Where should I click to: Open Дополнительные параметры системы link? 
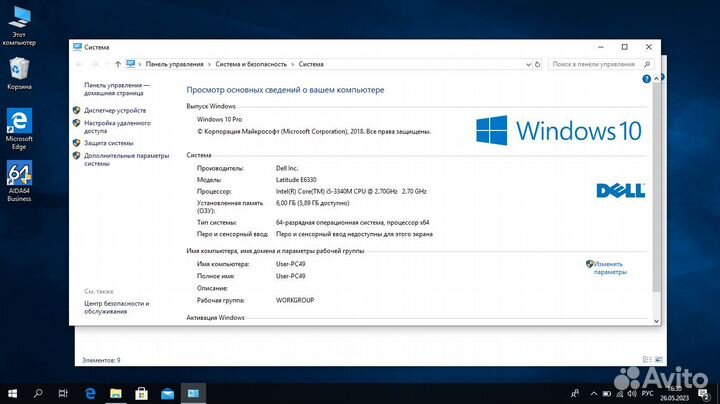pyautogui.click(x=126, y=160)
